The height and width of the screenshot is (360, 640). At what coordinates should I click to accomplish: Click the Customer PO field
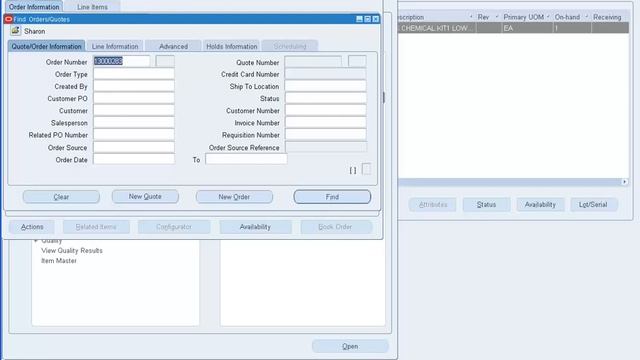coord(134,98)
